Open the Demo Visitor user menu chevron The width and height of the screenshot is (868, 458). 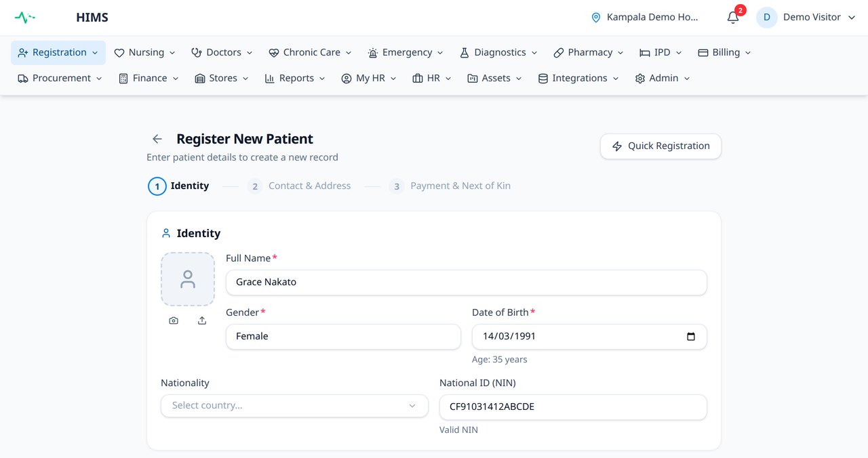click(852, 18)
